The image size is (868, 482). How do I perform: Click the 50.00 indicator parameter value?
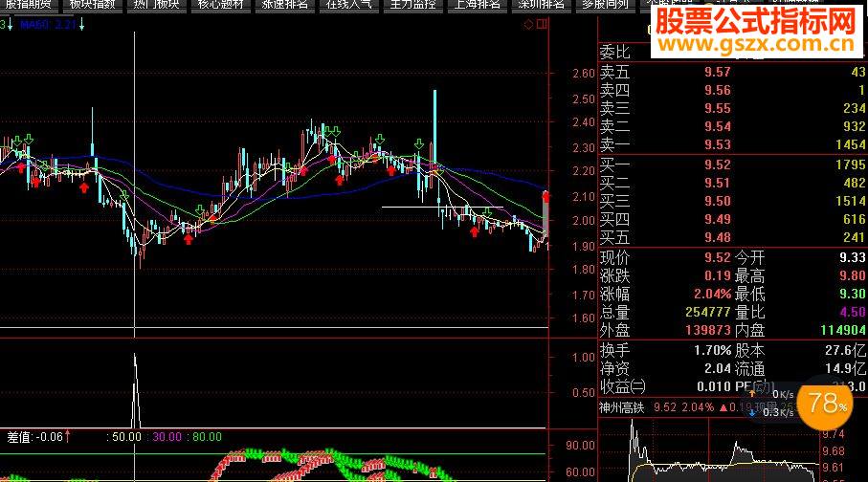click(x=126, y=437)
